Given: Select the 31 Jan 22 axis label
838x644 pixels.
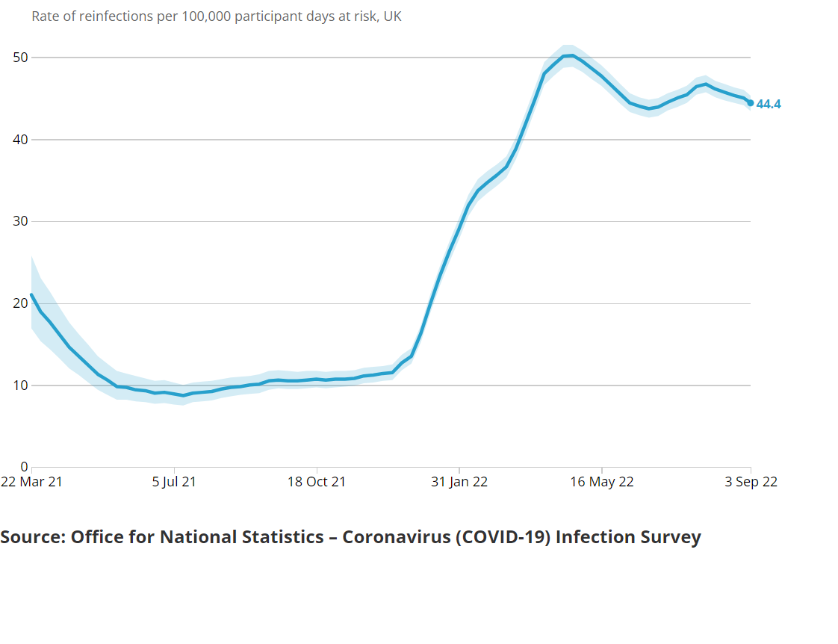Looking at the screenshot, I should 459,482.
